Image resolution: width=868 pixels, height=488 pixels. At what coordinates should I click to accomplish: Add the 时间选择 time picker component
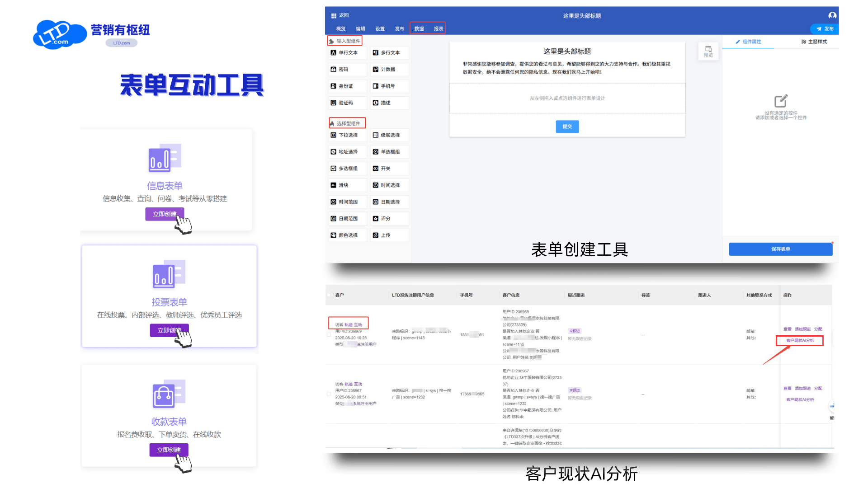(x=389, y=185)
